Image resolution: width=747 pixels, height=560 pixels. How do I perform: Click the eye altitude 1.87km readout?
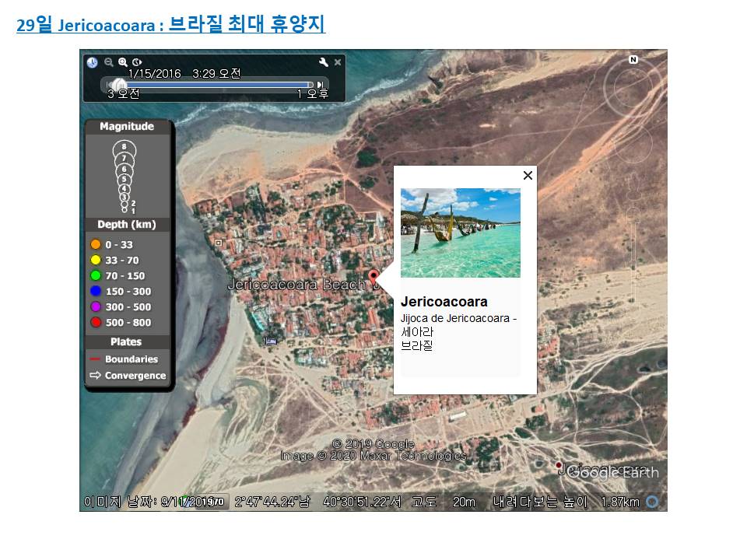[x=620, y=502]
